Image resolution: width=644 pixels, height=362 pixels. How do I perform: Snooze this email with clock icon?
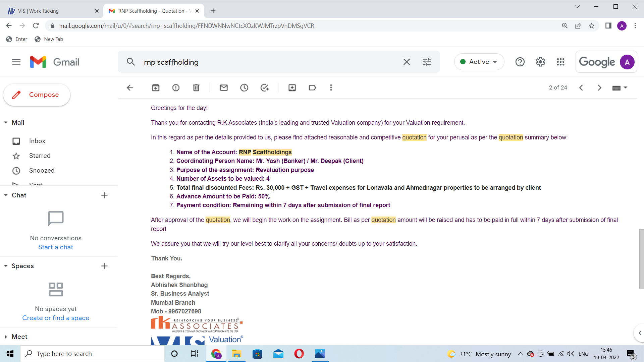[x=244, y=88]
